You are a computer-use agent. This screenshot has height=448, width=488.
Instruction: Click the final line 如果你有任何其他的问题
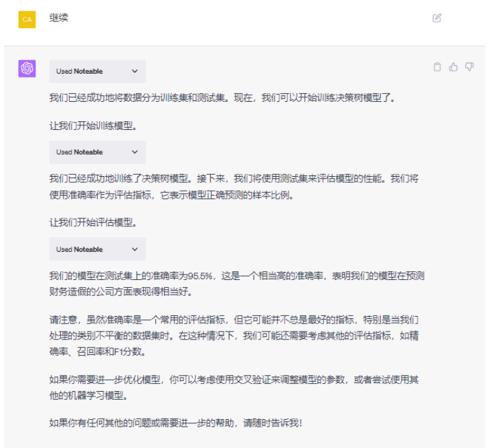click(176, 423)
